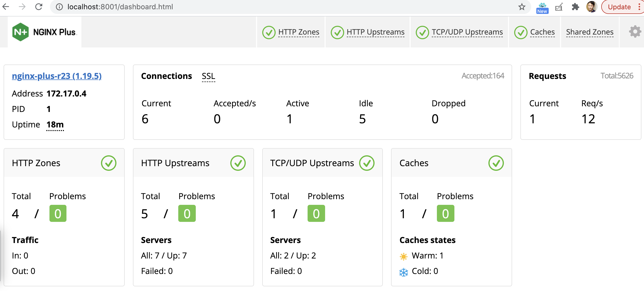Click the Cold cache snowflake icon

click(x=404, y=272)
